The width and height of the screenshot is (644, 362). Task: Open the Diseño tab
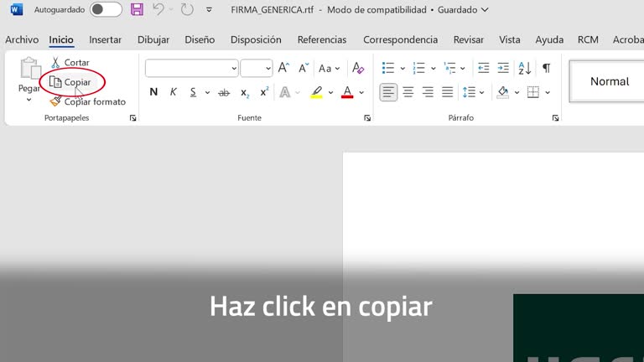point(200,40)
